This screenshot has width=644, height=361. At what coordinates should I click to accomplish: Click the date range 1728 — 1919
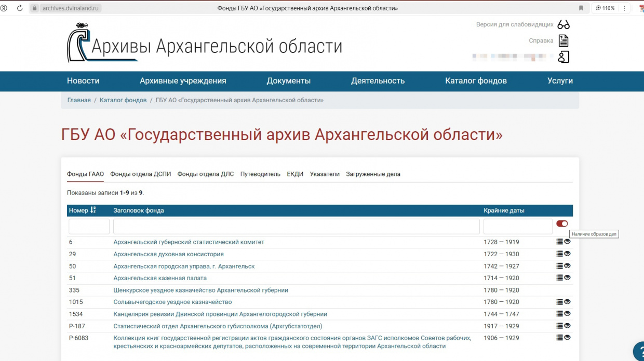tap(501, 242)
